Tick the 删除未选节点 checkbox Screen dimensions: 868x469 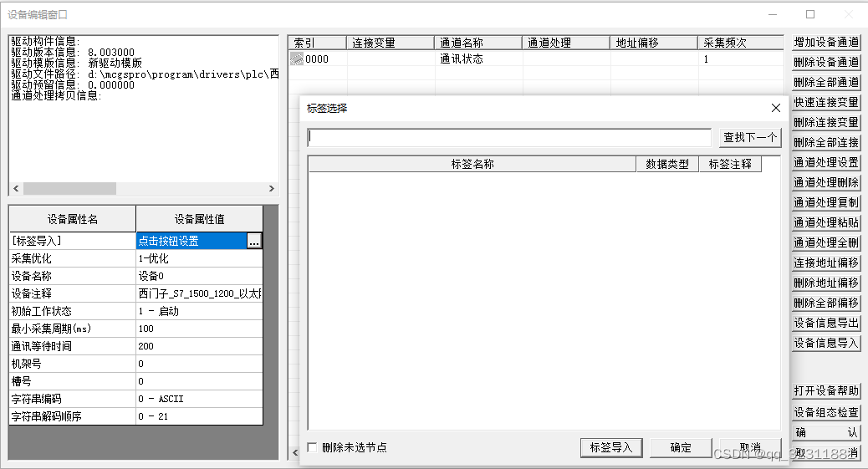(312, 447)
